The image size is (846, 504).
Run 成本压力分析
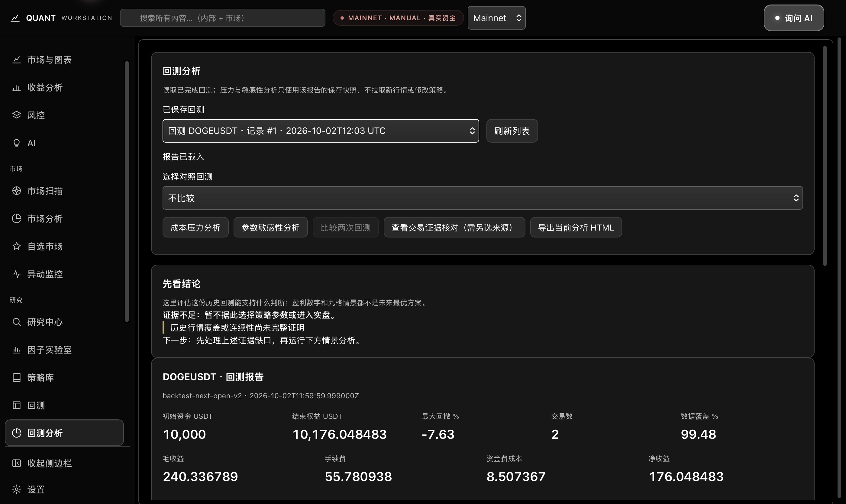pyautogui.click(x=195, y=228)
